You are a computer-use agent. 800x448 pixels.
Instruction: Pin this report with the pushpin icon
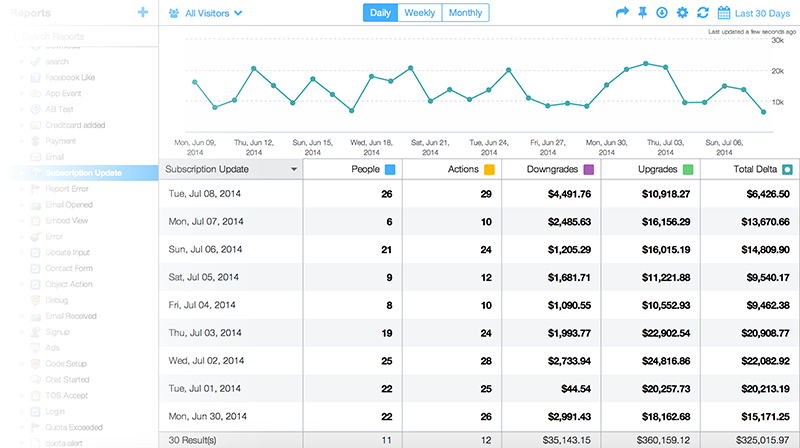642,13
